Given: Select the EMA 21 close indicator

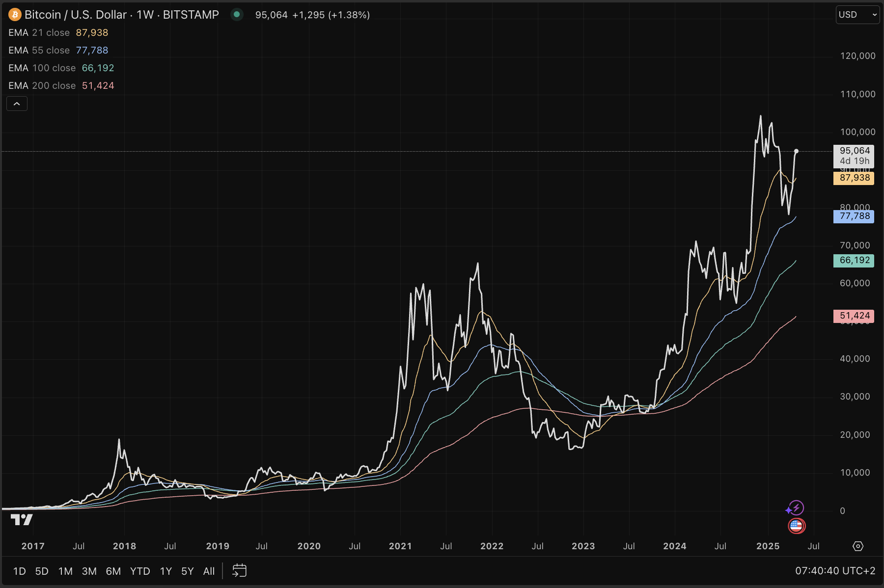Looking at the screenshot, I should (39, 32).
